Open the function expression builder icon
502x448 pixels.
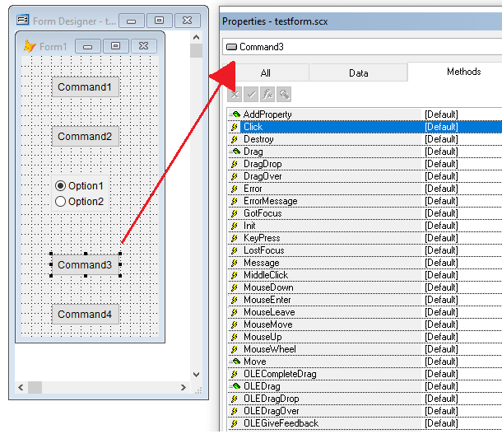point(267,95)
